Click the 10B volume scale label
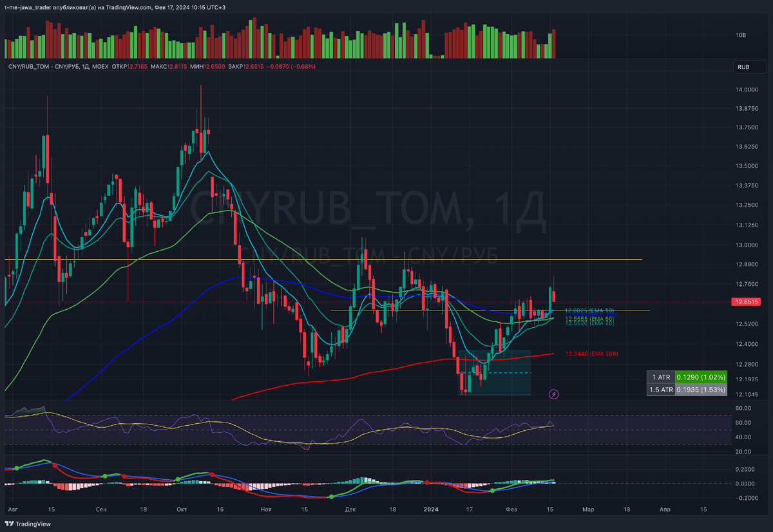The height and width of the screenshot is (532, 773). click(741, 35)
